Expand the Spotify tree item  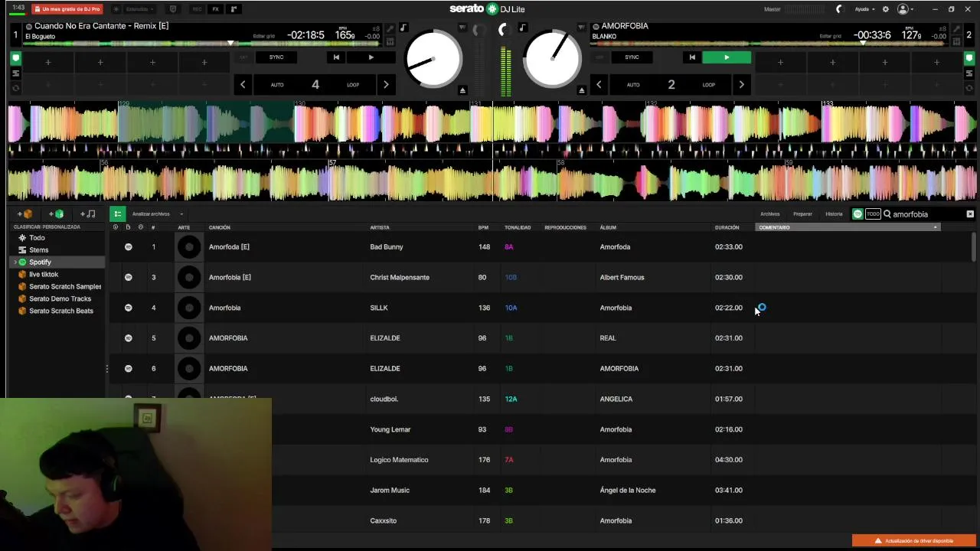(x=15, y=262)
